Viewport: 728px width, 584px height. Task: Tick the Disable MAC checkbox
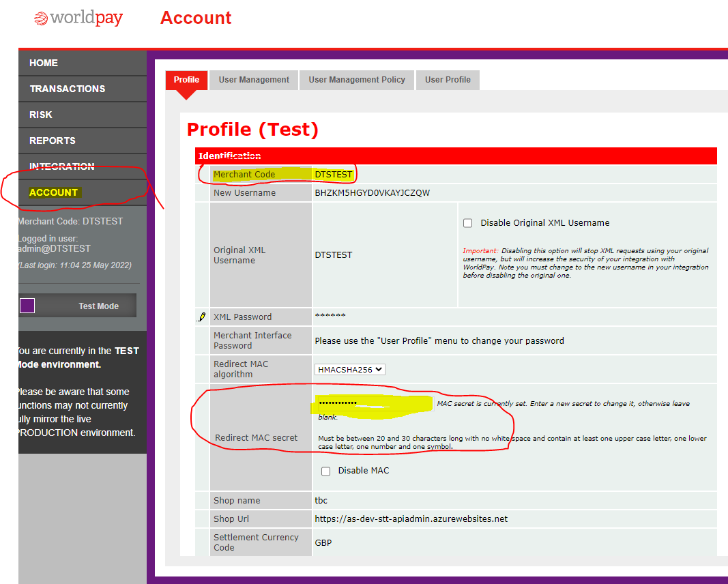click(326, 471)
